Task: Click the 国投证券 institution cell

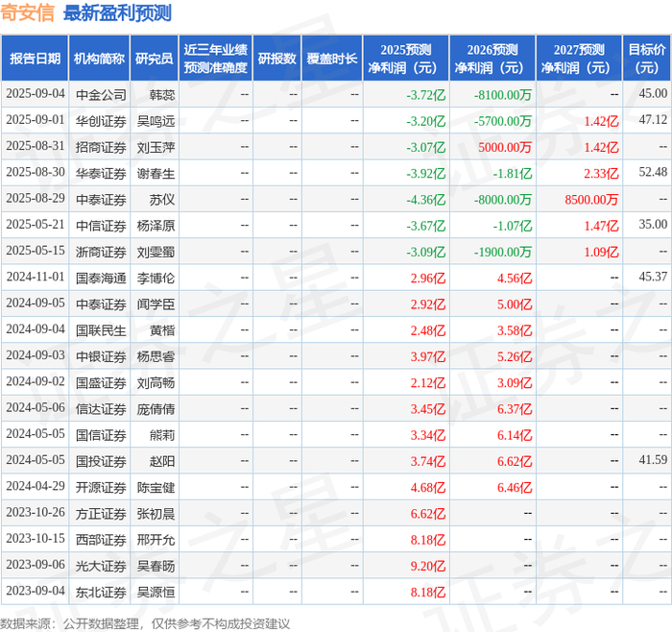Action: pos(101,461)
